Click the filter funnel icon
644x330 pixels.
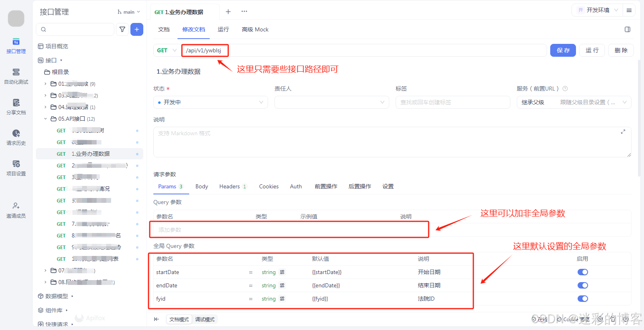[x=122, y=29]
